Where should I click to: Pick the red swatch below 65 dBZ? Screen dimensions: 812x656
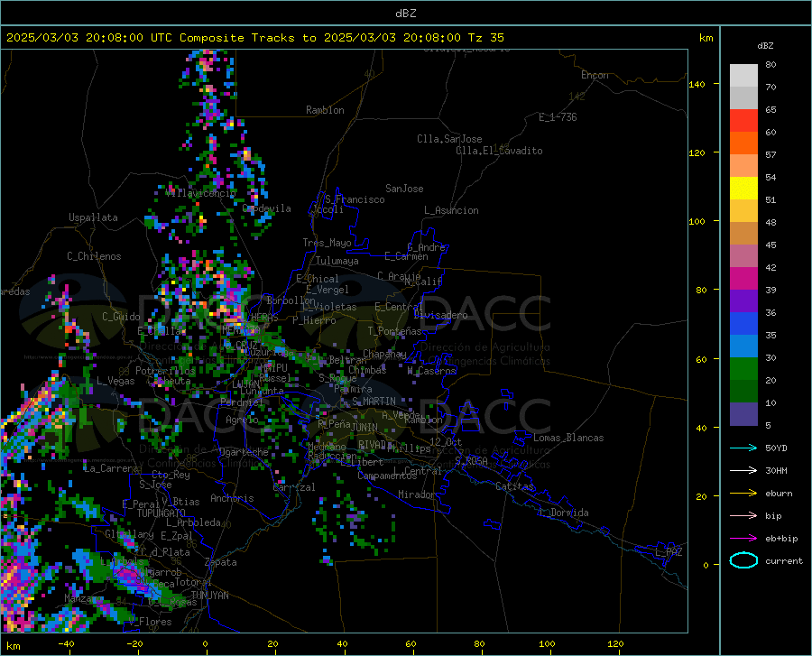click(743, 121)
